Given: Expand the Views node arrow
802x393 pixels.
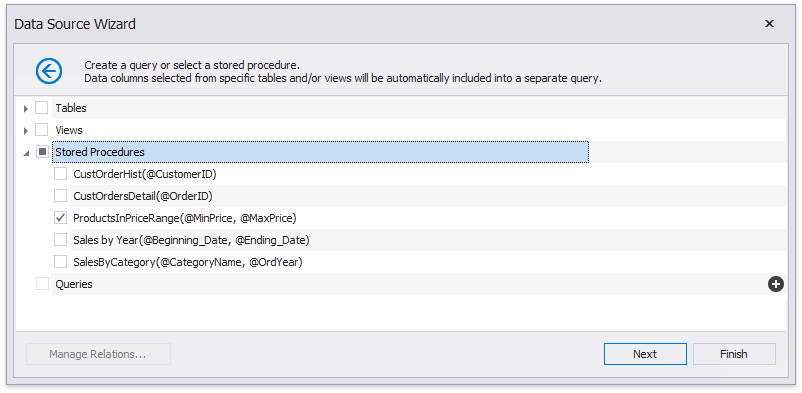Looking at the screenshot, I should point(26,130).
